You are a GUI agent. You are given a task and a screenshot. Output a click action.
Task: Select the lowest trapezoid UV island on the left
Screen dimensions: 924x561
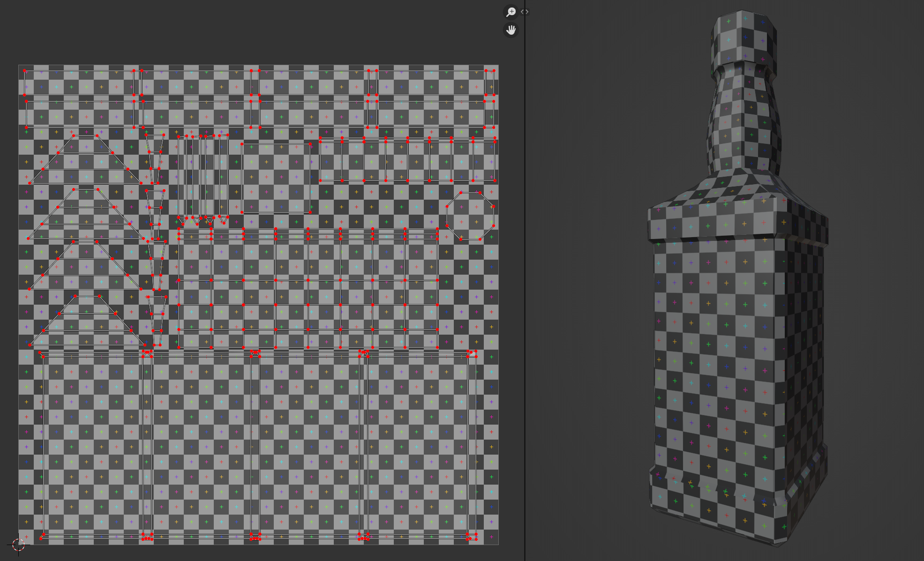[87, 323]
